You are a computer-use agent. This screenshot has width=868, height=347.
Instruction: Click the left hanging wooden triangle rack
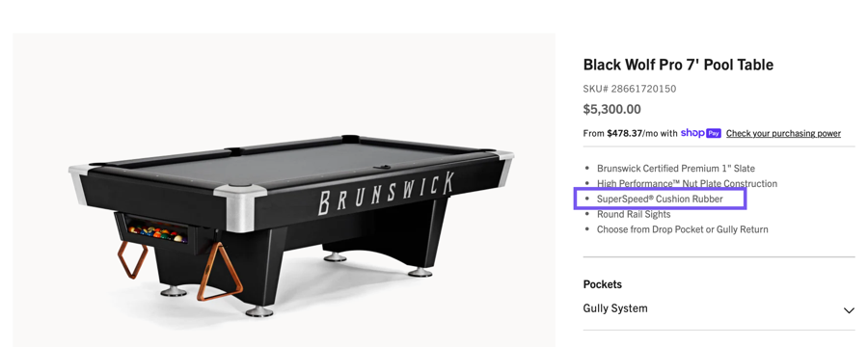point(132,259)
